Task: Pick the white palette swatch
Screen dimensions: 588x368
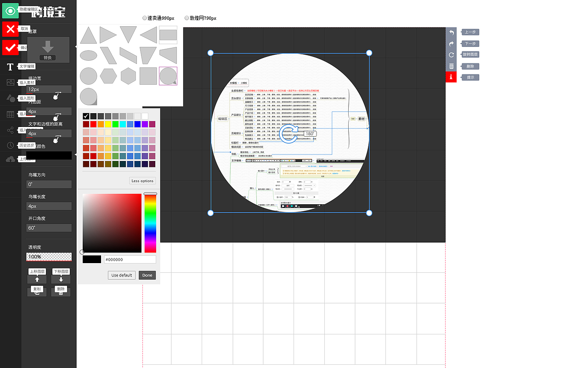Action: pyautogui.click(x=145, y=116)
